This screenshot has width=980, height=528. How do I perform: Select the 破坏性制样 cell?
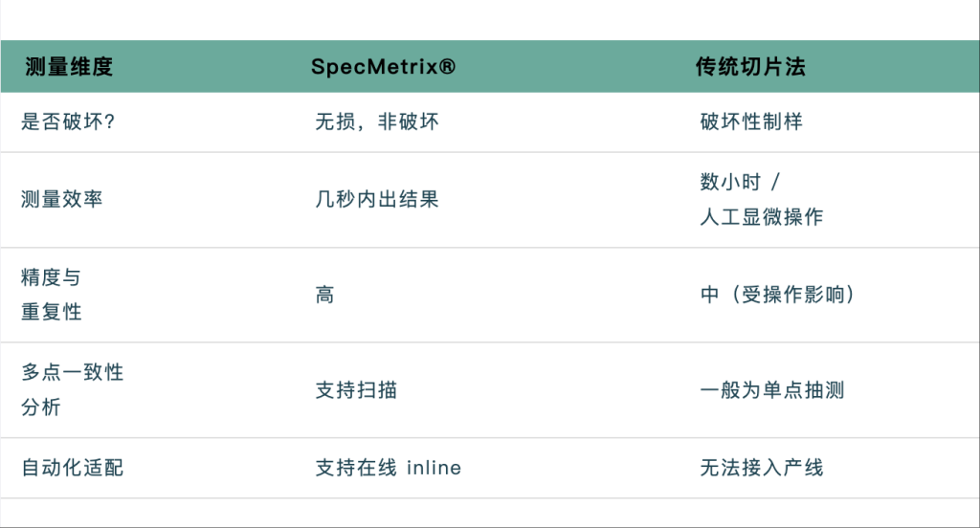point(751,121)
